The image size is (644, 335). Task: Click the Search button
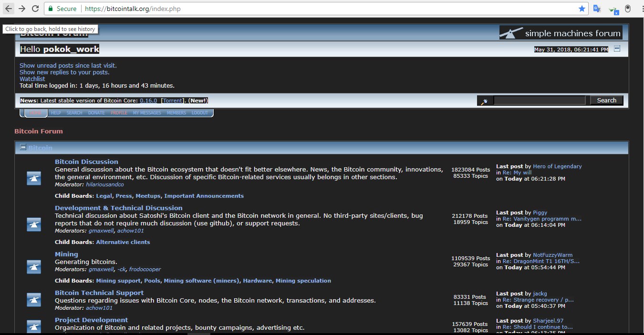coord(606,100)
